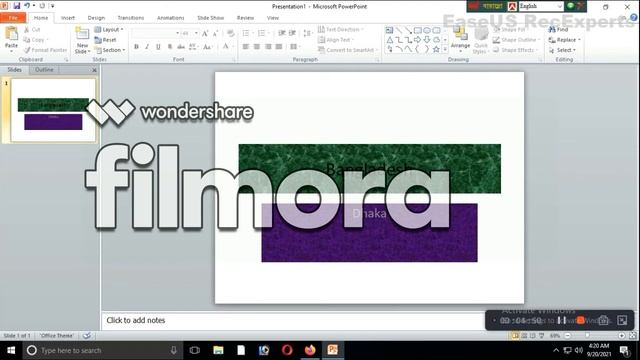Reset the slide layout
Image resolution: width=640 pixels, height=360 pixels.
click(106, 40)
